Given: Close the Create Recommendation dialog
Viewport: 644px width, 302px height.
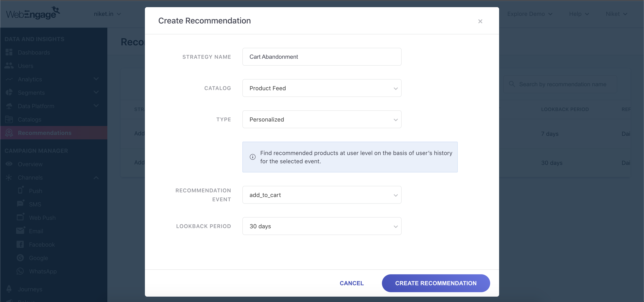Looking at the screenshot, I should (480, 21).
